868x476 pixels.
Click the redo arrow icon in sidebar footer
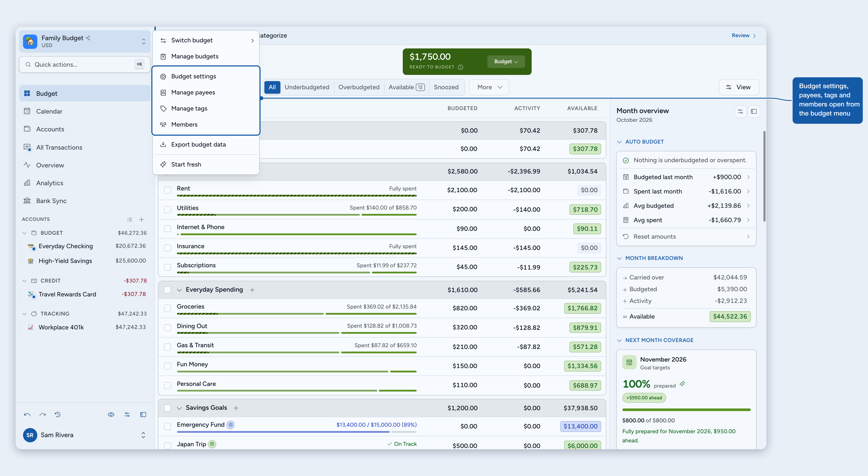point(43,415)
